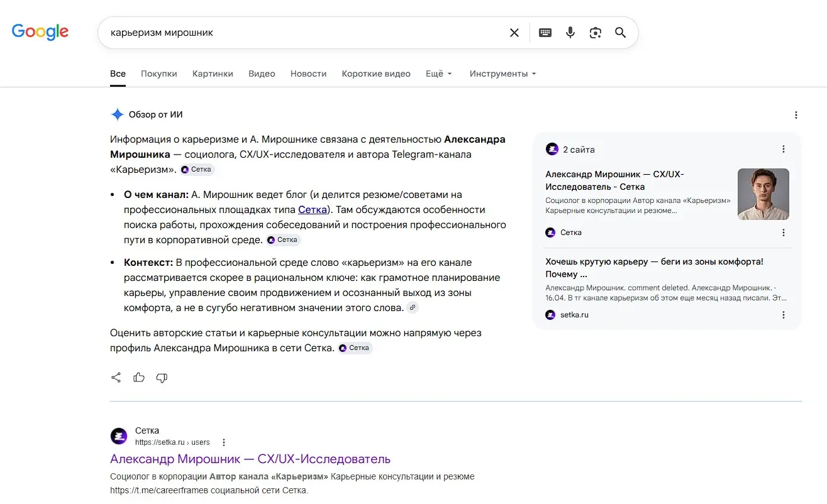Open Хочешь крутую карьеру card link

coord(654,268)
